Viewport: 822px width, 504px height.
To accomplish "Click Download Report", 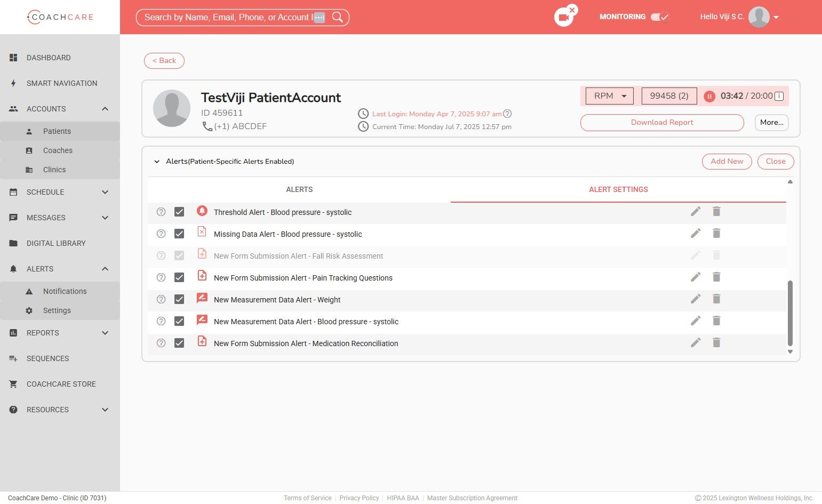I will 662,123.
